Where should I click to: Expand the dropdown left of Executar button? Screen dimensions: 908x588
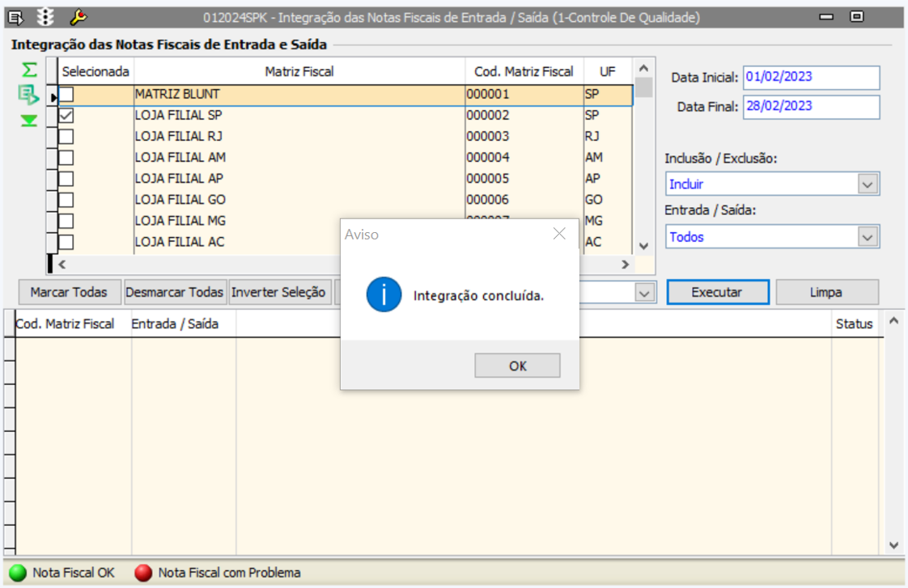pos(644,293)
